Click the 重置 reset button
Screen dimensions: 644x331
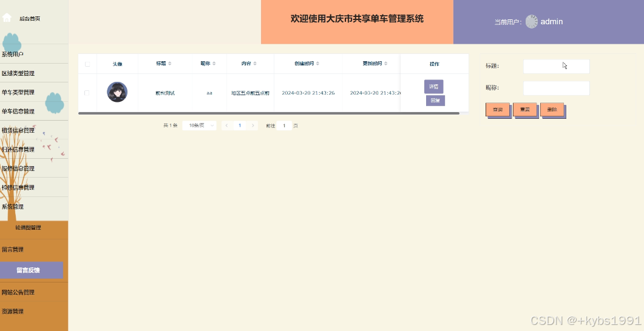[x=525, y=110]
